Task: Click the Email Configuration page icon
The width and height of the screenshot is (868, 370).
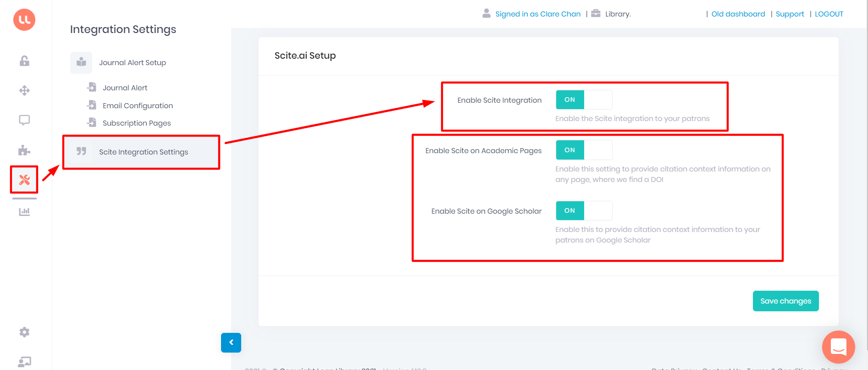Action: (92, 105)
